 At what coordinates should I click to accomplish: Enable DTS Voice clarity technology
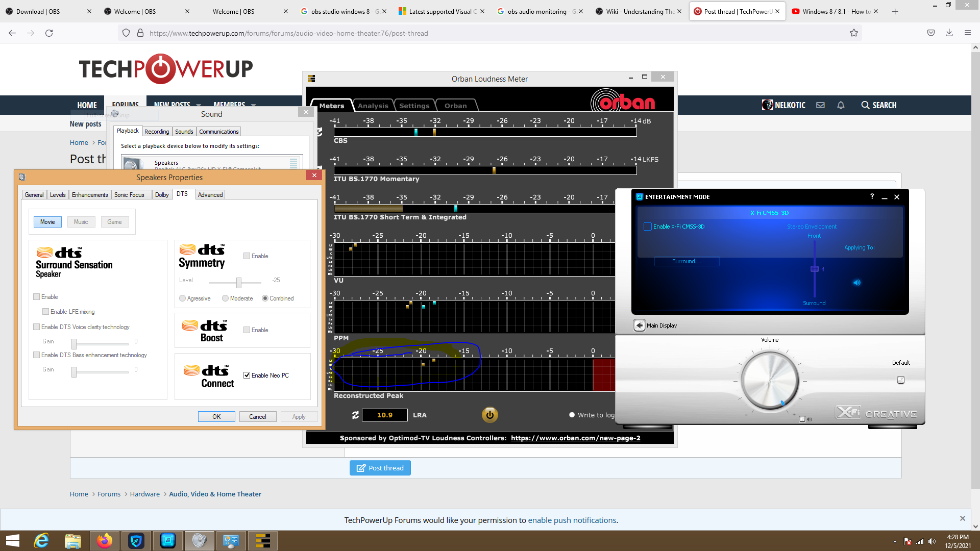click(x=36, y=327)
